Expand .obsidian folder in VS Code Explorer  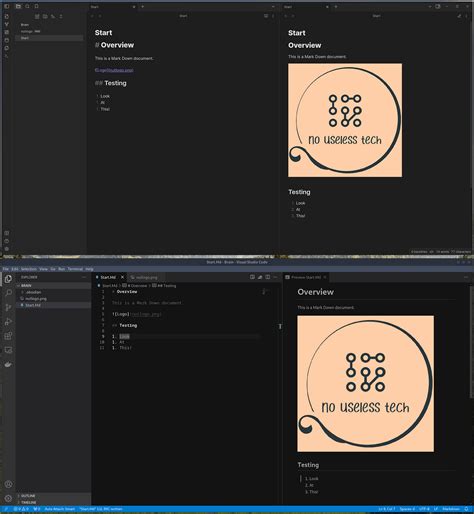pyautogui.click(x=53, y=292)
